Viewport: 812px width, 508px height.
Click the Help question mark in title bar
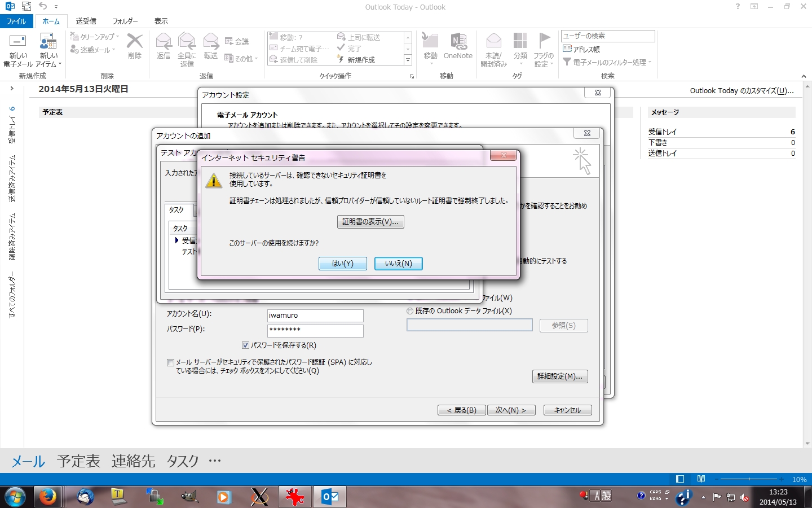click(738, 7)
